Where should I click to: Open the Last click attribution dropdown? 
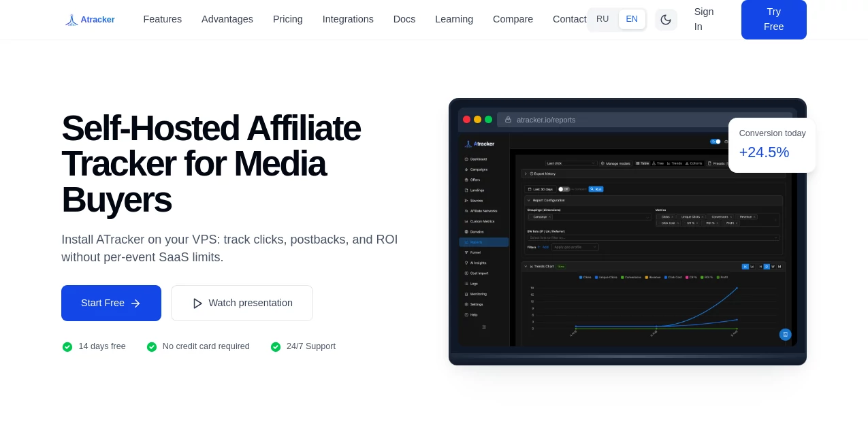click(x=571, y=163)
